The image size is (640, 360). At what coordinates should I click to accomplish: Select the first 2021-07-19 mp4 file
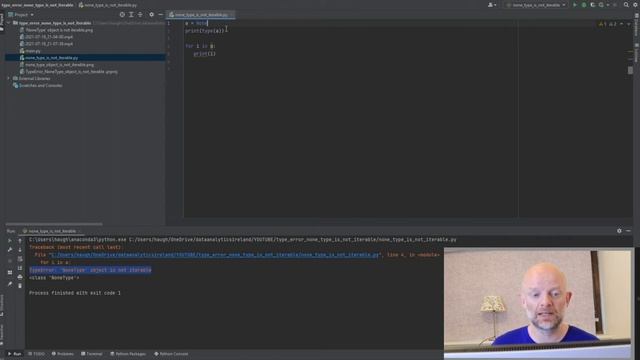[46, 37]
